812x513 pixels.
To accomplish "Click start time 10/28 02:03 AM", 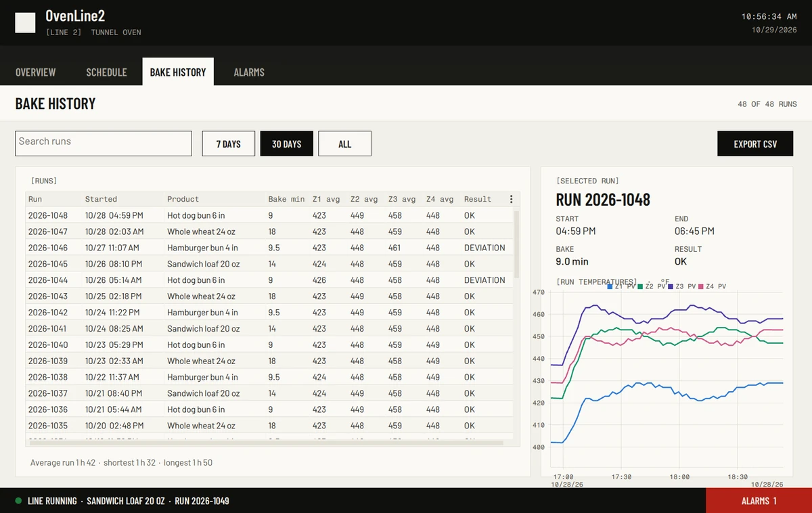I will [114, 231].
